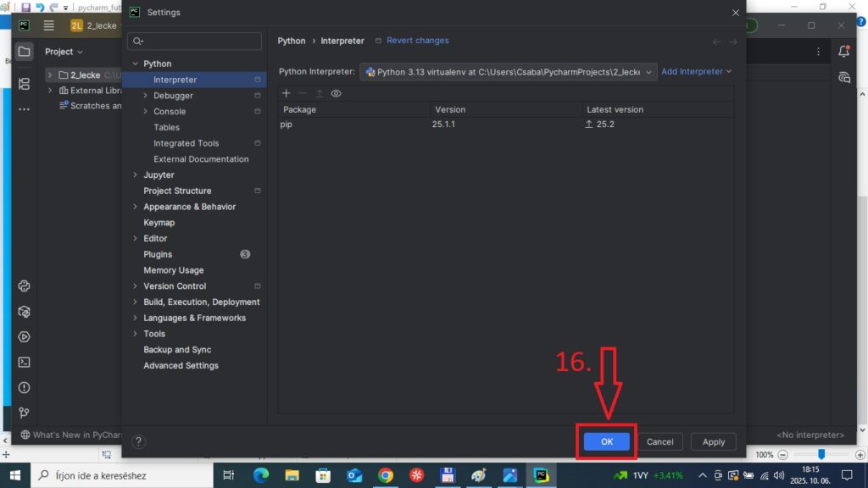Click the Revert changes link
Viewport: 868px width, 488px height.
click(x=417, y=41)
